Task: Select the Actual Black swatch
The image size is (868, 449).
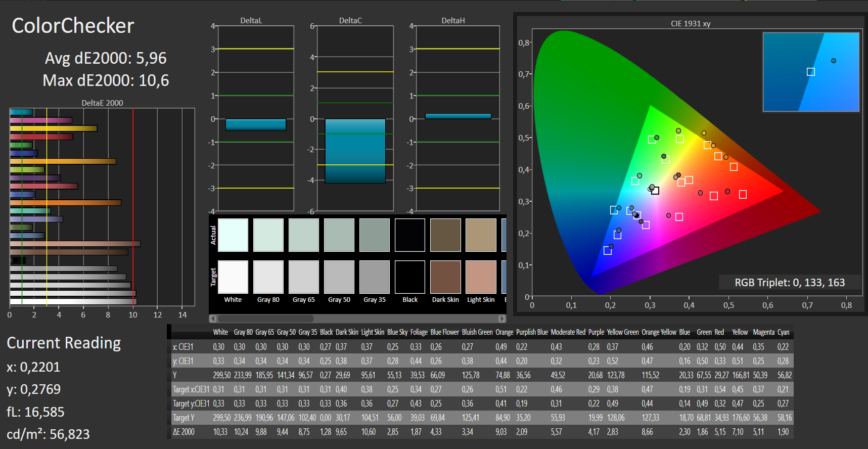Action: (410, 235)
